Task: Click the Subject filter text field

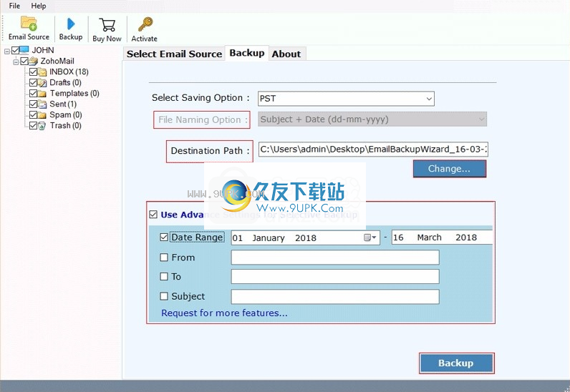Action: coord(335,296)
